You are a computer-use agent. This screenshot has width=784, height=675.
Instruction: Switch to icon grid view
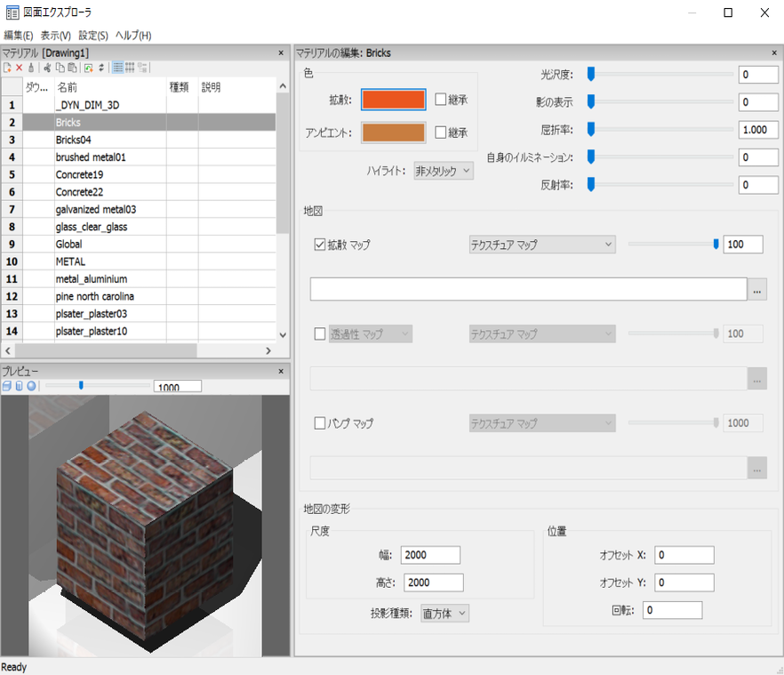(x=130, y=68)
